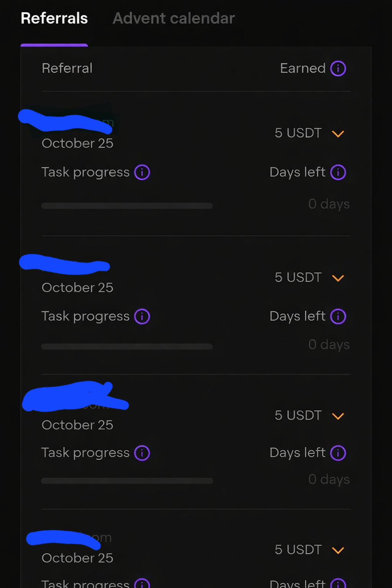Viewport: 392px width, 588px height.
Task: Switch to the Advent calendar tab
Action: coord(173,18)
